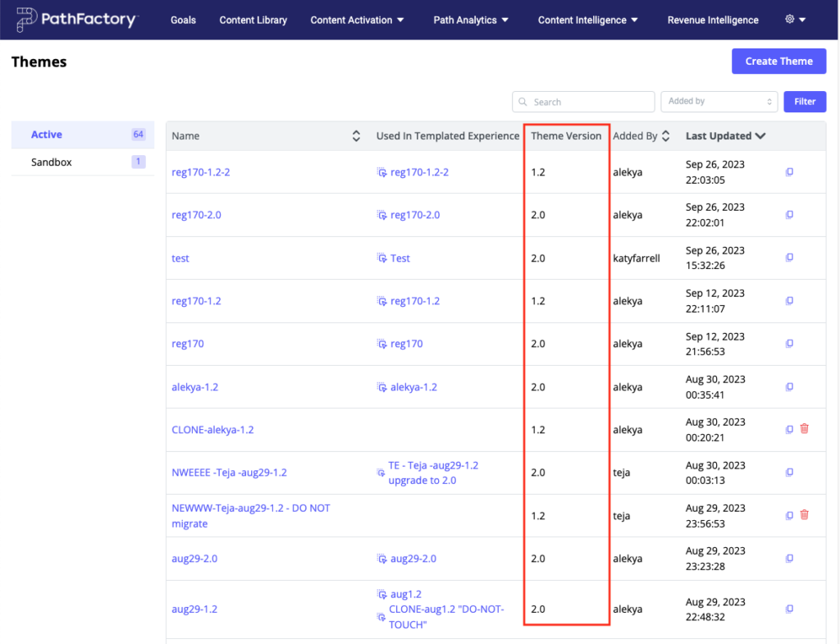Click the Create Theme button

point(778,61)
